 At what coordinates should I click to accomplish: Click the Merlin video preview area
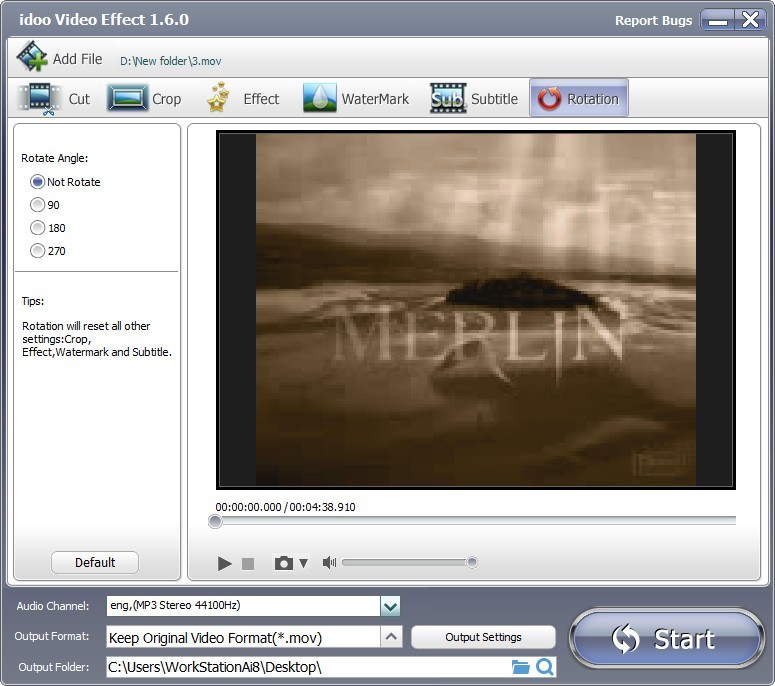pyautogui.click(x=475, y=310)
